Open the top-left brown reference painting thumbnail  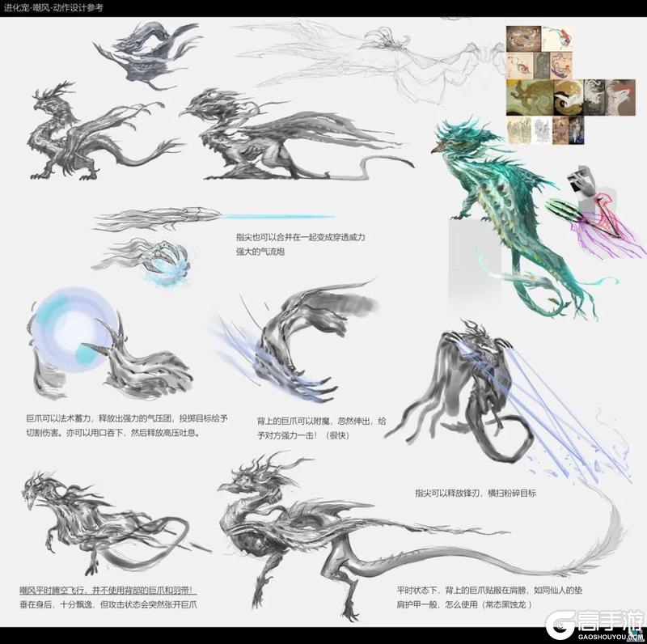point(522,37)
